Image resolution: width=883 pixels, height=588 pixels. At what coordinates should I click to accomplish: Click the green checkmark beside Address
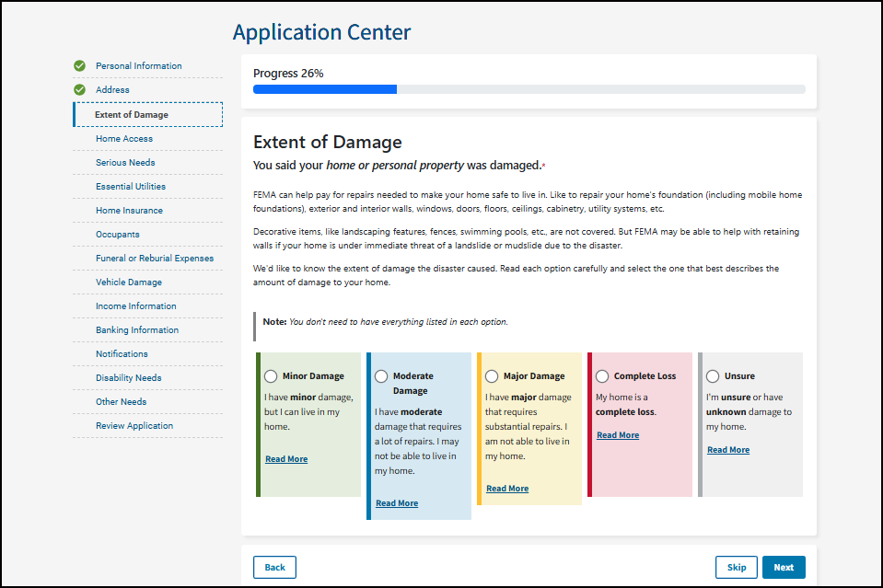79,90
